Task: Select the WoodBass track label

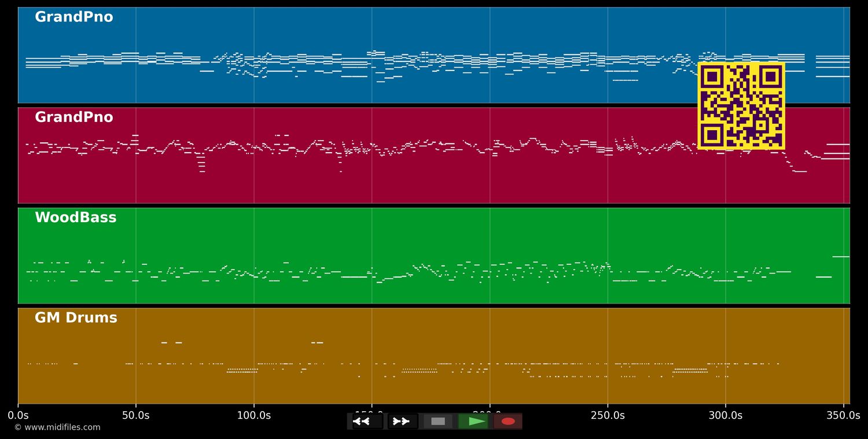Action: click(x=75, y=218)
